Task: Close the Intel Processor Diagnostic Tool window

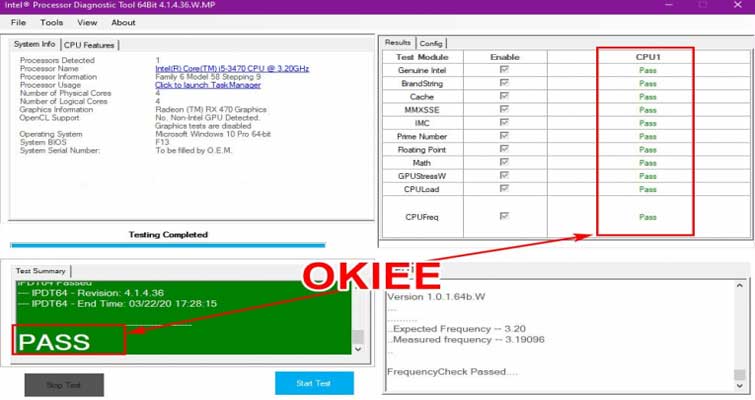Action: pyautogui.click(x=738, y=5)
